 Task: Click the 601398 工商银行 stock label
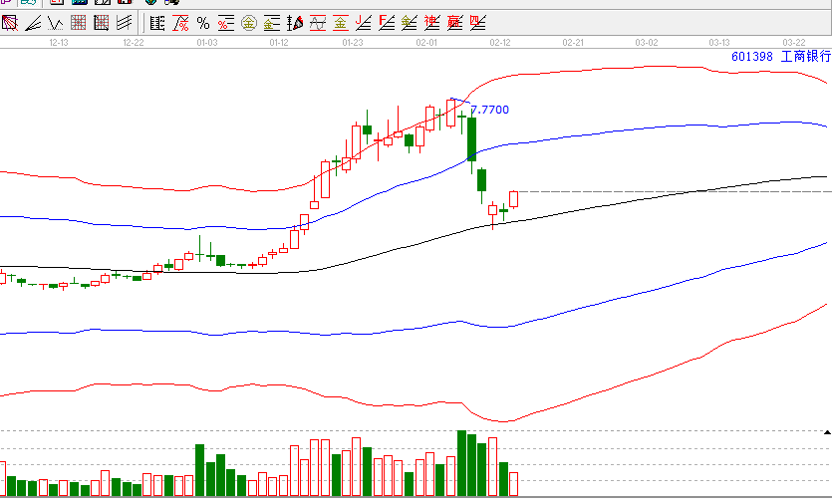[x=781, y=56]
